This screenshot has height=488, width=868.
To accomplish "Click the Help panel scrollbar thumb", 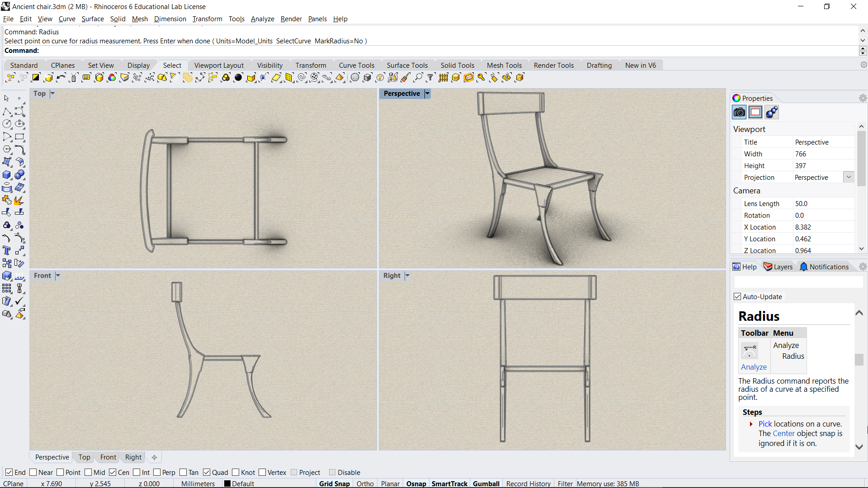I will (x=859, y=359).
